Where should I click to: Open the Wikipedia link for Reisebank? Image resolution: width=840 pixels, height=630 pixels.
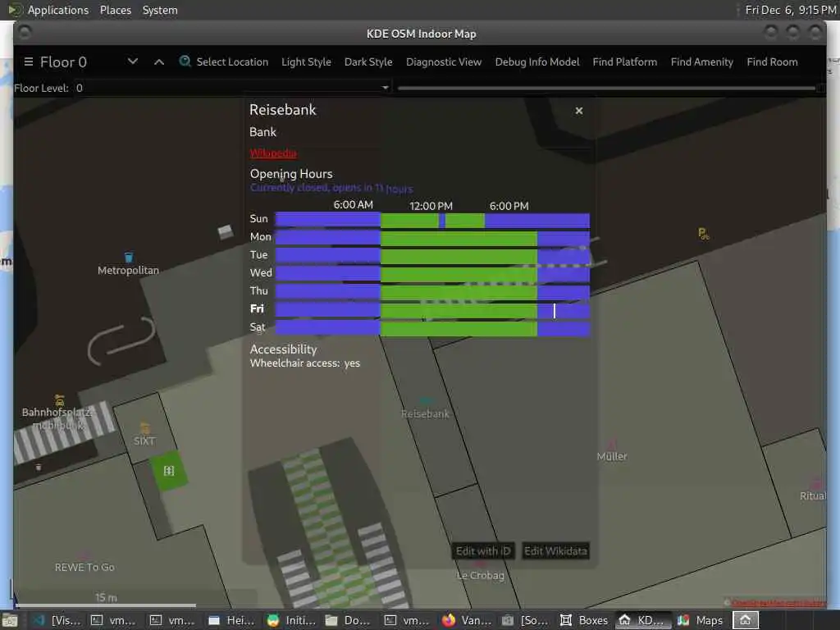pos(273,153)
